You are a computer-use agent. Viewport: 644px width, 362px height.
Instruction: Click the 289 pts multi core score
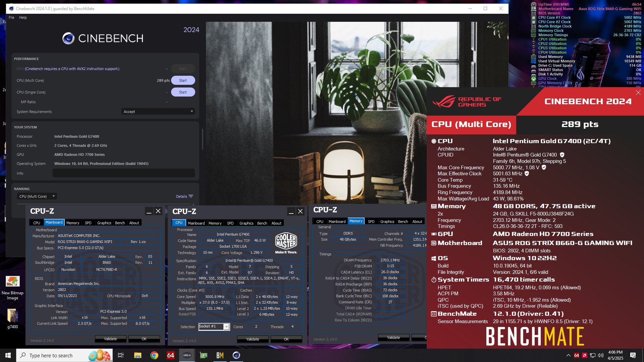(163, 80)
